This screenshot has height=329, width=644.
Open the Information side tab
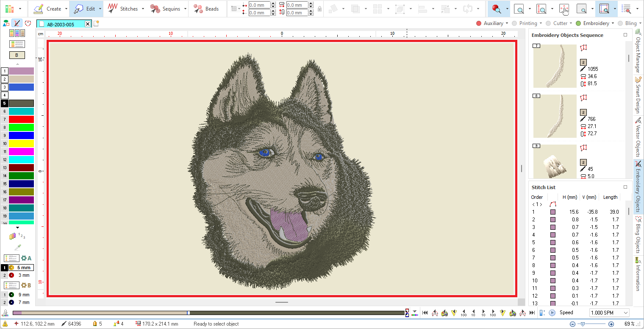point(638,273)
